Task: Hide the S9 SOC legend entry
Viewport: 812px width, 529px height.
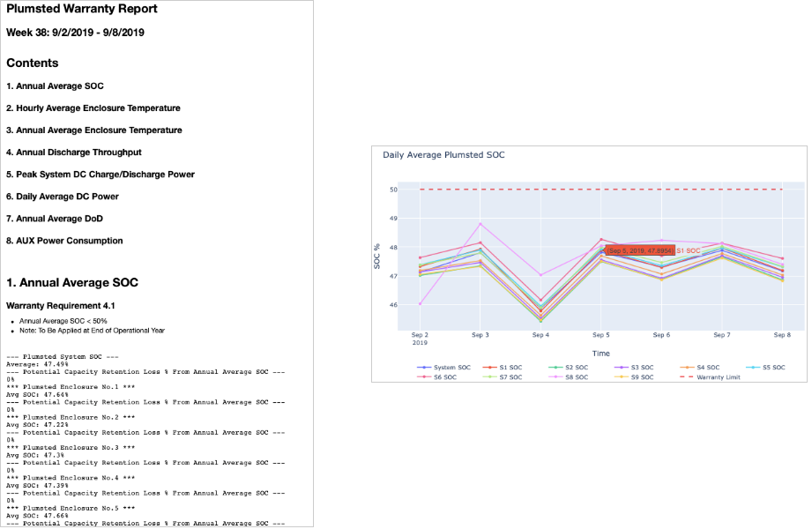Action: tap(634, 377)
